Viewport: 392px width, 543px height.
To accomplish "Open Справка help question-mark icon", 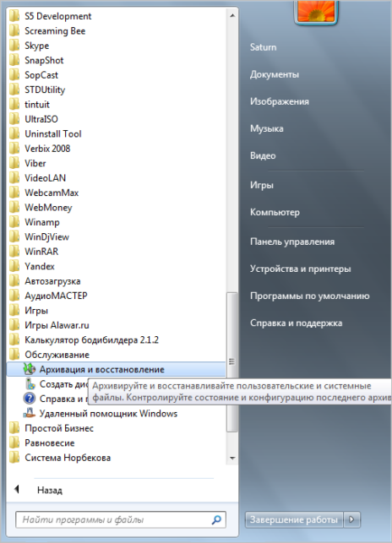I will (30, 399).
